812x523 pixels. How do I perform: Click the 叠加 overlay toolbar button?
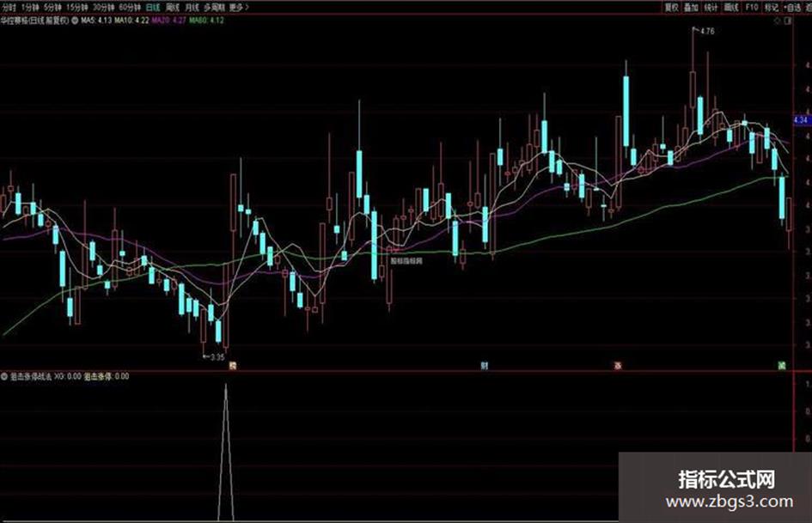pos(692,7)
